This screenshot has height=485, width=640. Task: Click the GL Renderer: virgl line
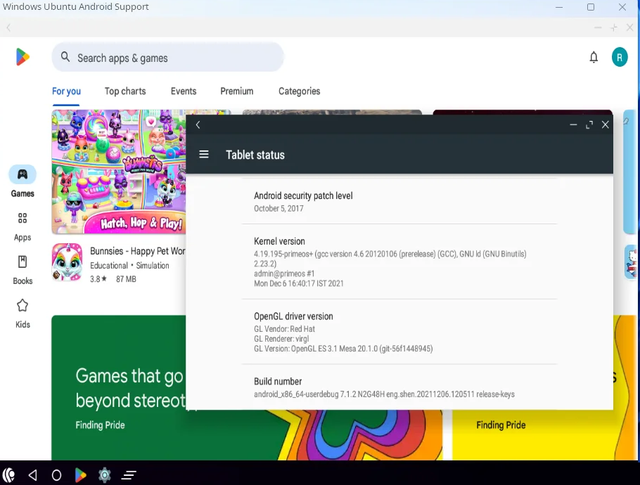pyautogui.click(x=281, y=339)
